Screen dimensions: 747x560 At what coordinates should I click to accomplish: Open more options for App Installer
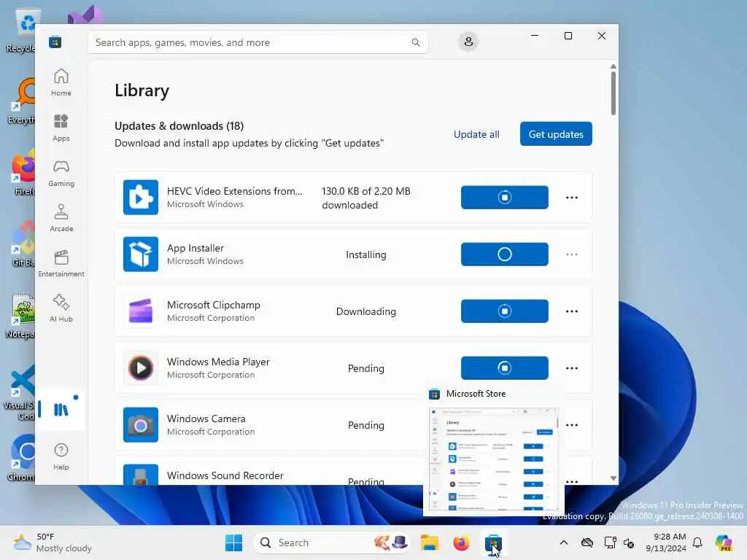click(x=572, y=254)
